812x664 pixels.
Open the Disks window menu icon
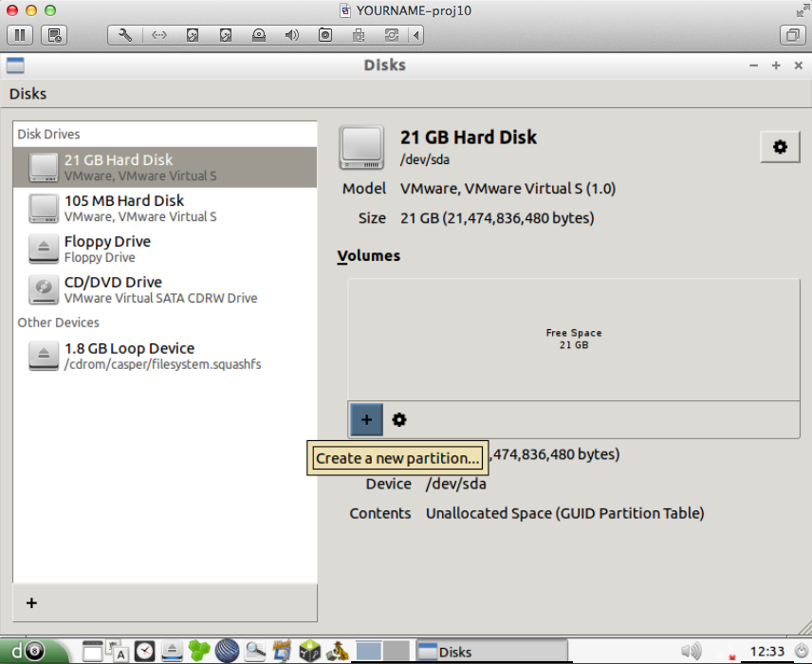[15, 65]
